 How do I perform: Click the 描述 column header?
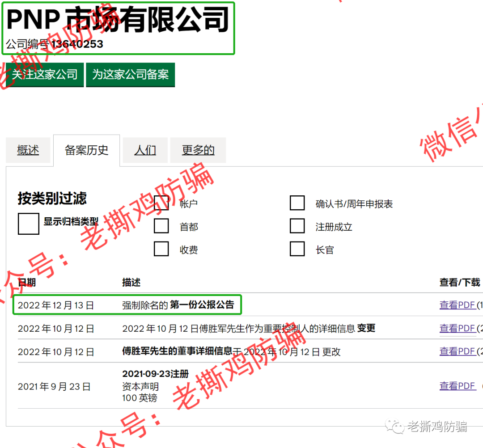(131, 283)
